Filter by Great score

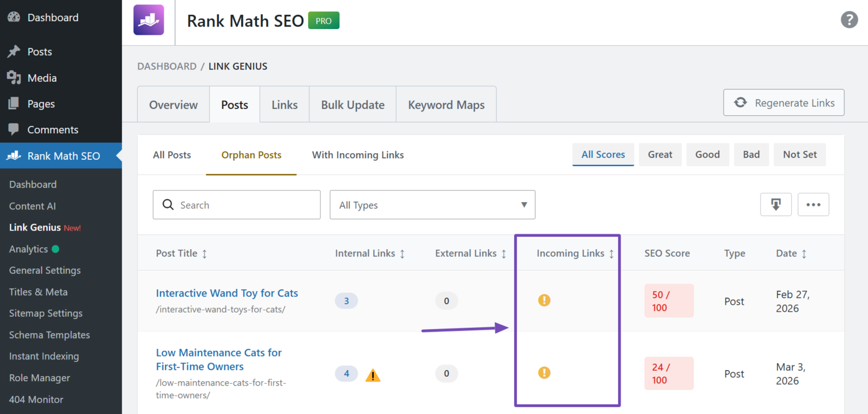point(660,154)
